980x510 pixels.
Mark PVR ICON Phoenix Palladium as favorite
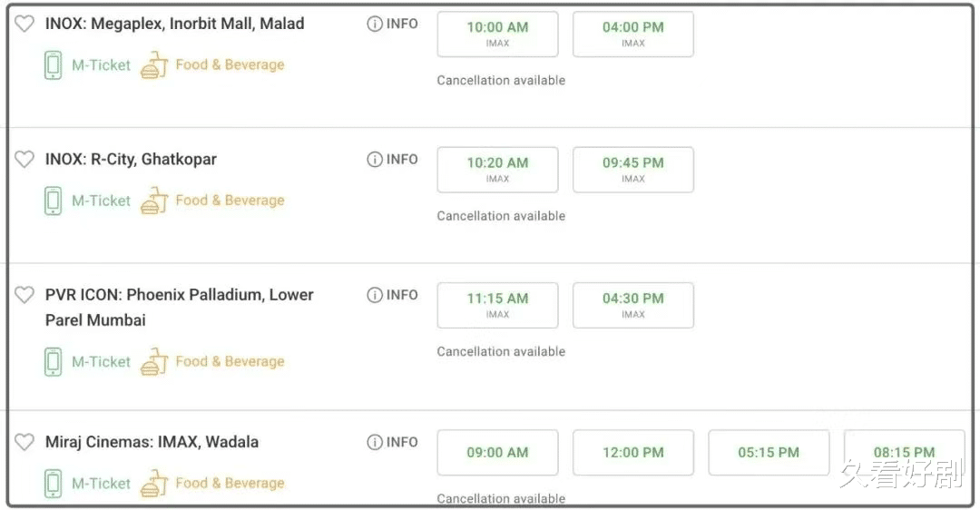tap(24, 295)
